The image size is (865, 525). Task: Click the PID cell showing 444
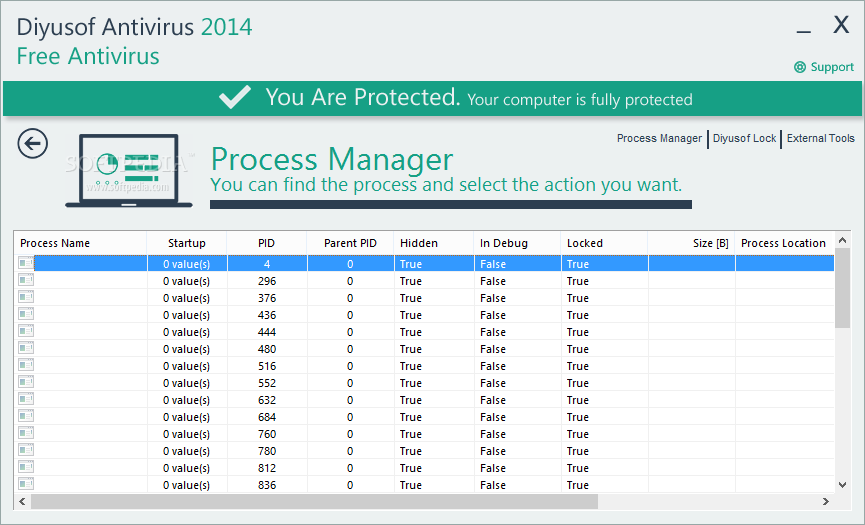267,332
